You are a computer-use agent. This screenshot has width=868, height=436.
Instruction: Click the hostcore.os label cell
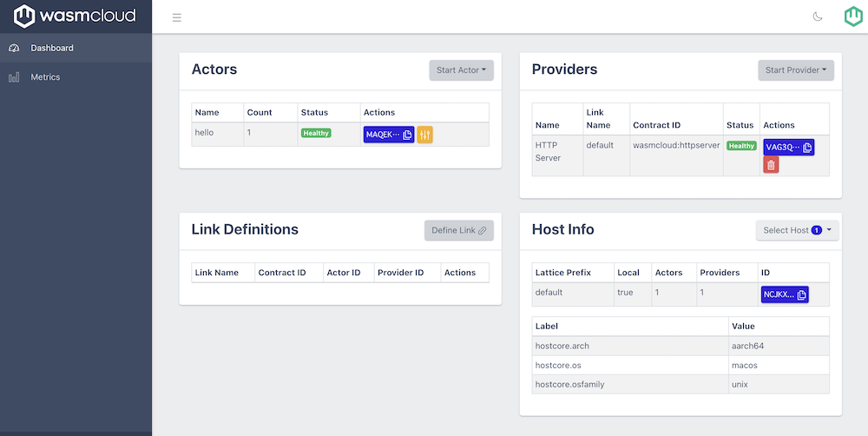coord(630,365)
